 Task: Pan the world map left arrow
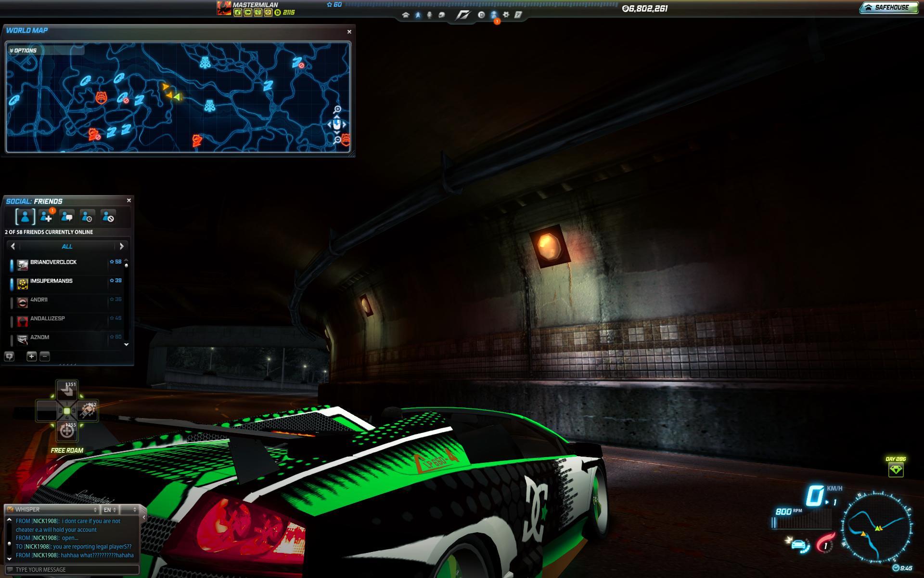(x=330, y=124)
